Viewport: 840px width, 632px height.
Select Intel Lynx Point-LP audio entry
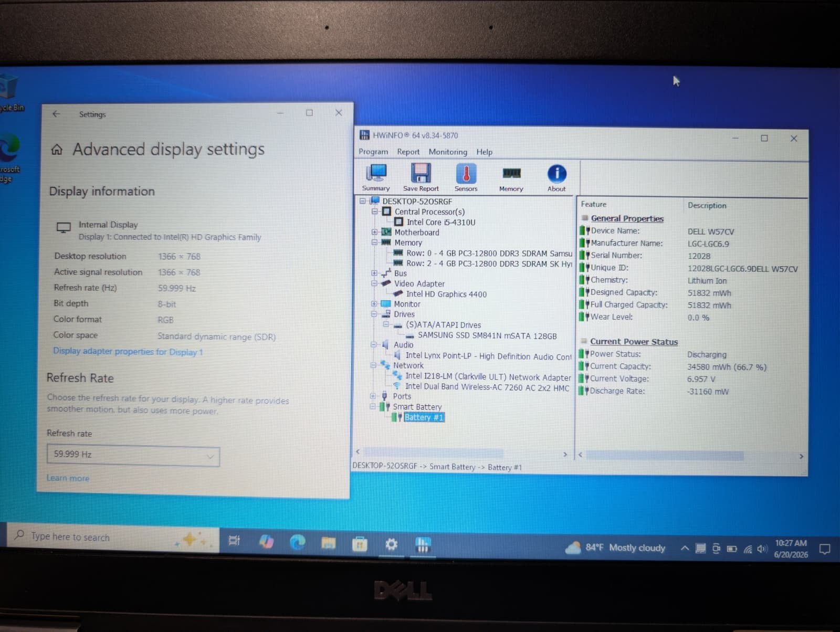(488, 356)
